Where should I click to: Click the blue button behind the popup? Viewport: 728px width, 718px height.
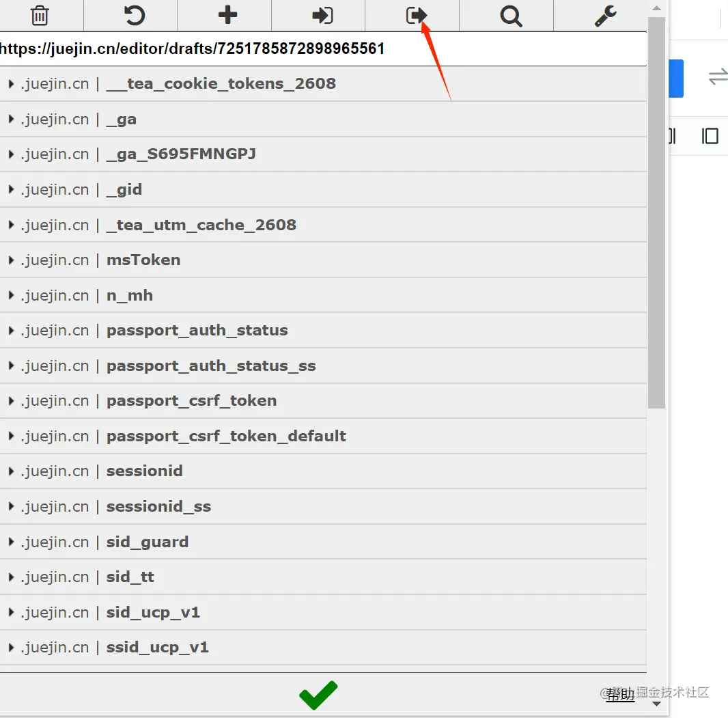676,78
